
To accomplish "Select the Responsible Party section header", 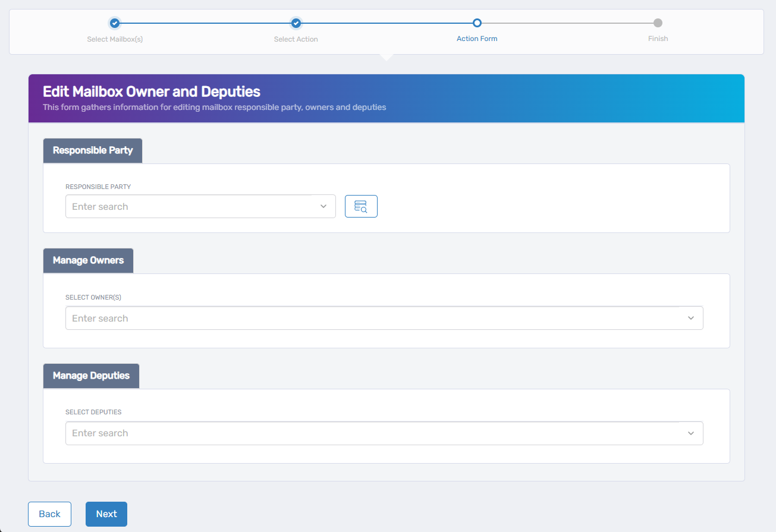I will pyautogui.click(x=92, y=150).
